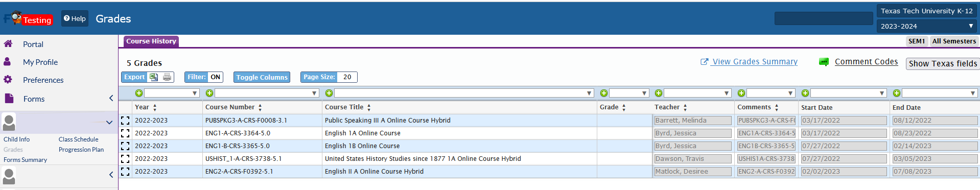Expand United States History row icon
The image size is (980, 190).
click(125, 159)
